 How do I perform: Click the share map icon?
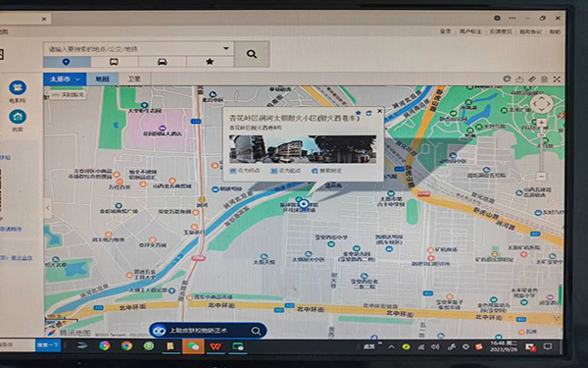tap(519, 79)
